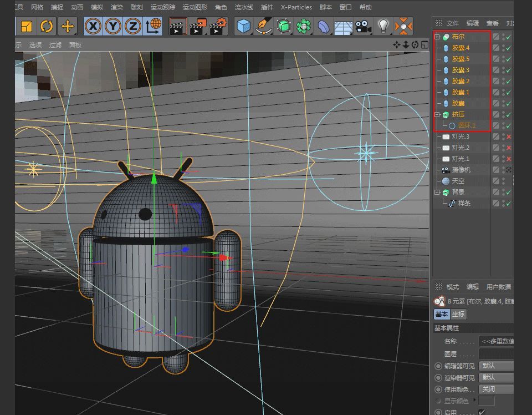The width and height of the screenshot is (532, 415).
Task: Switch to the 坐标 tab
Action: (458, 314)
